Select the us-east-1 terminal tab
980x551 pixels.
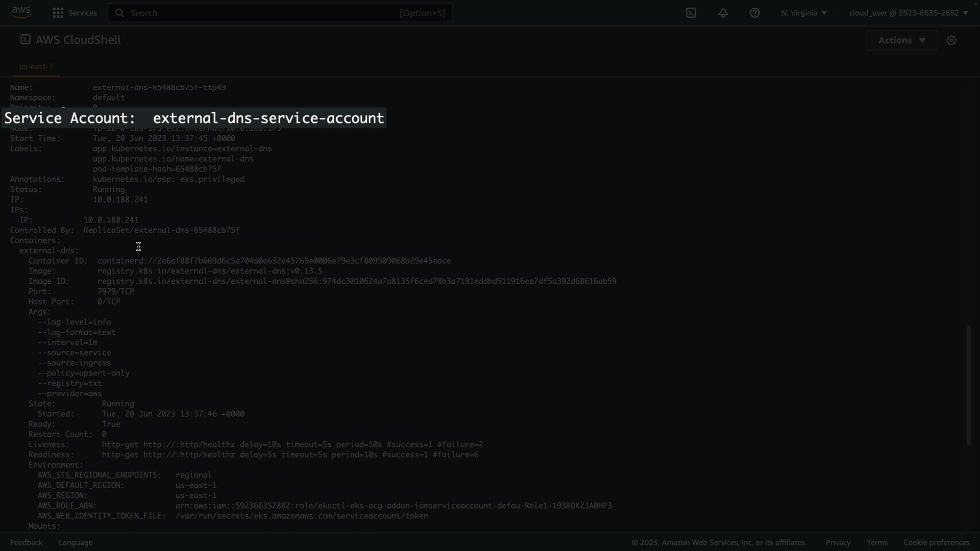click(x=36, y=66)
